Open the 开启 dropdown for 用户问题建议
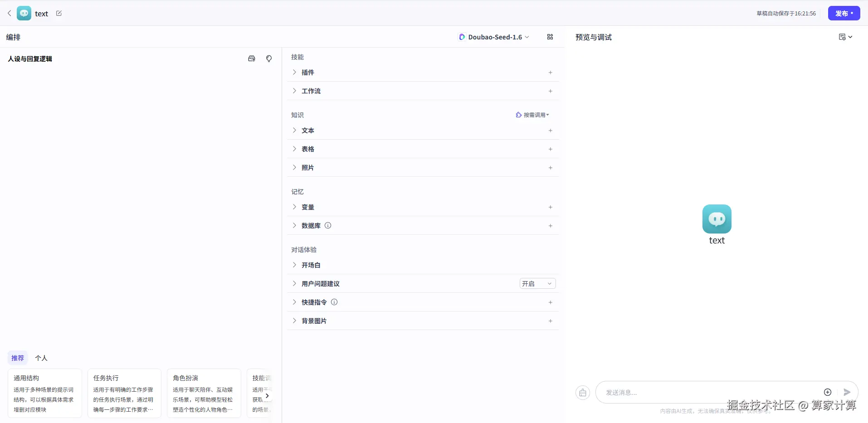The image size is (868, 423). 537,283
